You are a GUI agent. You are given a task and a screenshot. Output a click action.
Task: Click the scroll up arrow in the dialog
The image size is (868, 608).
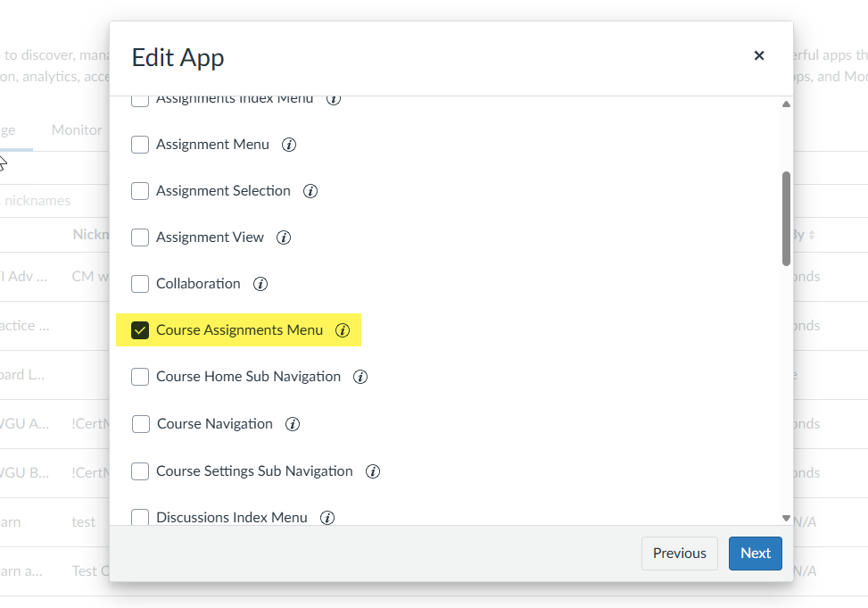pyautogui.click(x=786, y=104)
